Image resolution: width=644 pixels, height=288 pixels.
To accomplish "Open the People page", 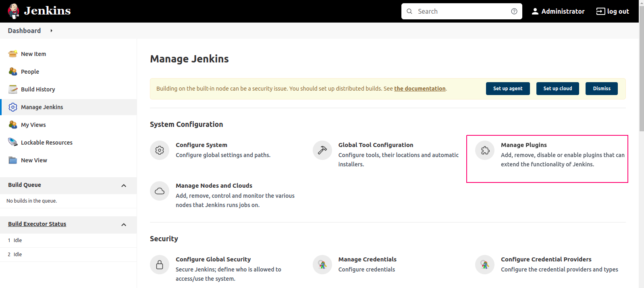I will click(30, 72).
